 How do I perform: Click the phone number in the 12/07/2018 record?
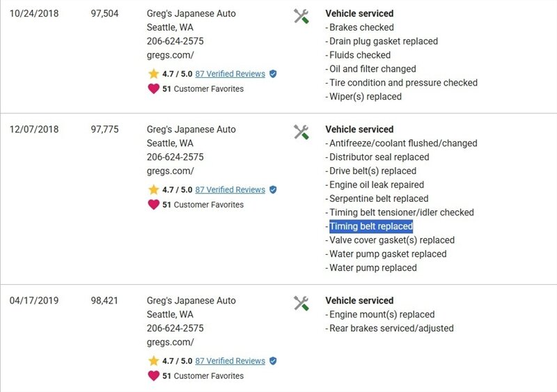coord(175,157)
